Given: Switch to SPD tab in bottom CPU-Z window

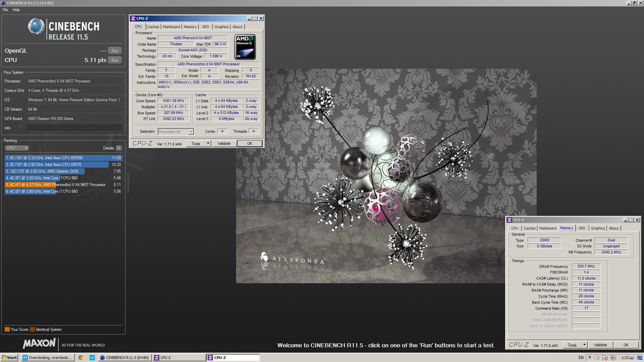Looking at the screenshot, I should pos(582,228).
